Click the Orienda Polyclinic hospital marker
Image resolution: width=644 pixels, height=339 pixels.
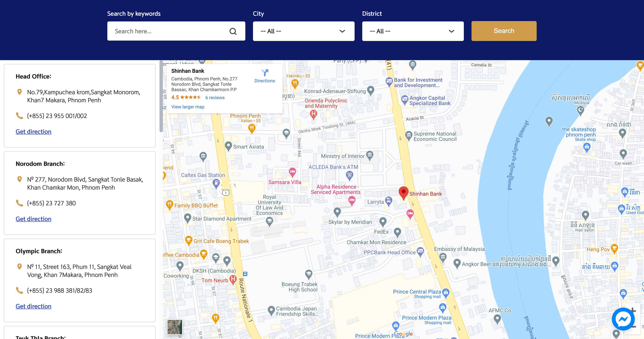coord(313,114)
